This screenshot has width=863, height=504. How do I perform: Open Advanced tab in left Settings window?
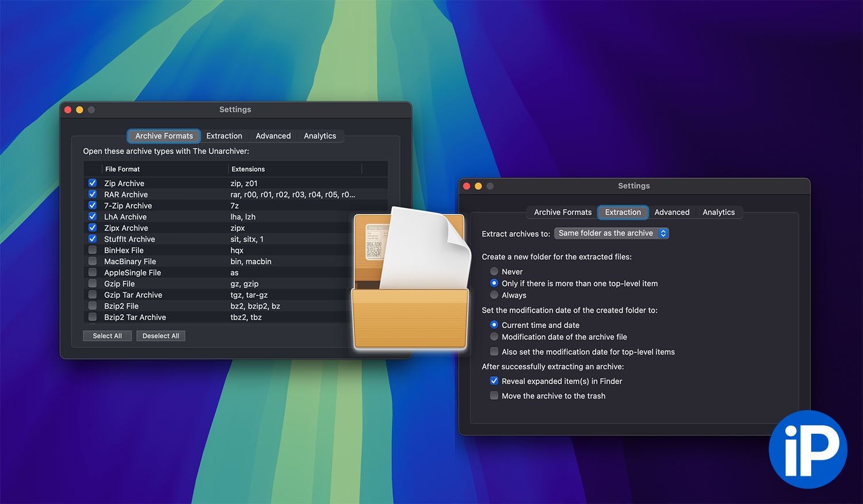[273, 136]
